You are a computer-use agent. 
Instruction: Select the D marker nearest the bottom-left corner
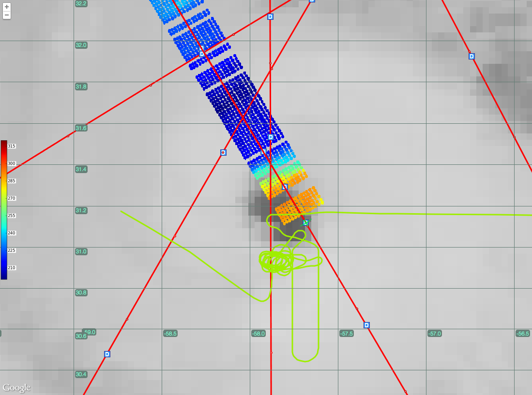[x=107, y=354]
